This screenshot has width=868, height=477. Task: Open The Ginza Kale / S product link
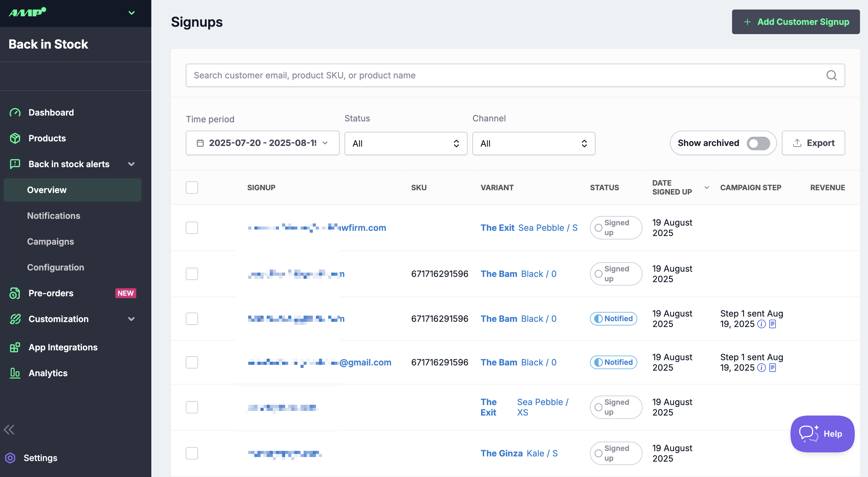coord(519,453)
